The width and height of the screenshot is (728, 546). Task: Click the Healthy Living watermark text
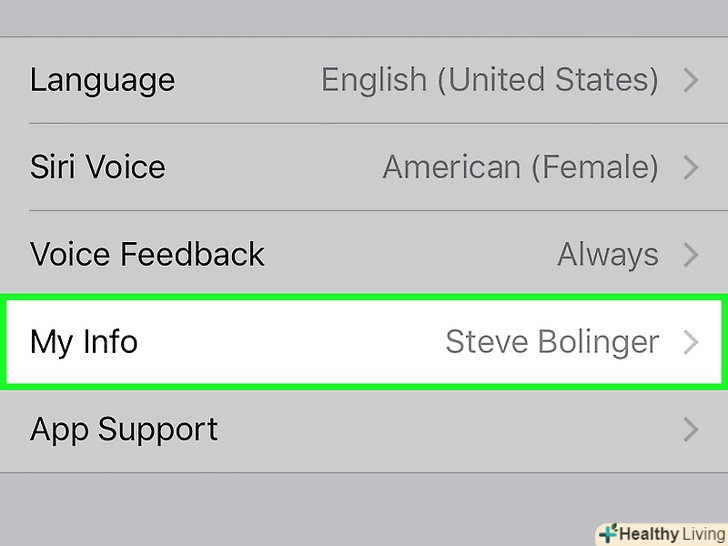point(670,534)
